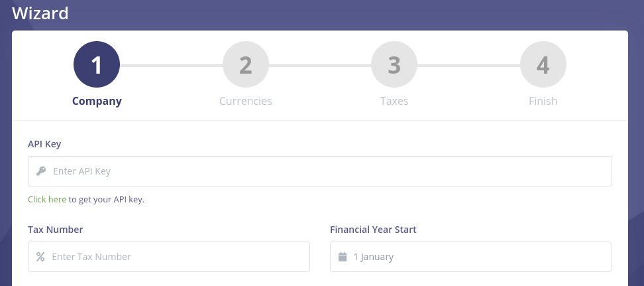Follow the 'Click here' API key link

pos(47,199)
